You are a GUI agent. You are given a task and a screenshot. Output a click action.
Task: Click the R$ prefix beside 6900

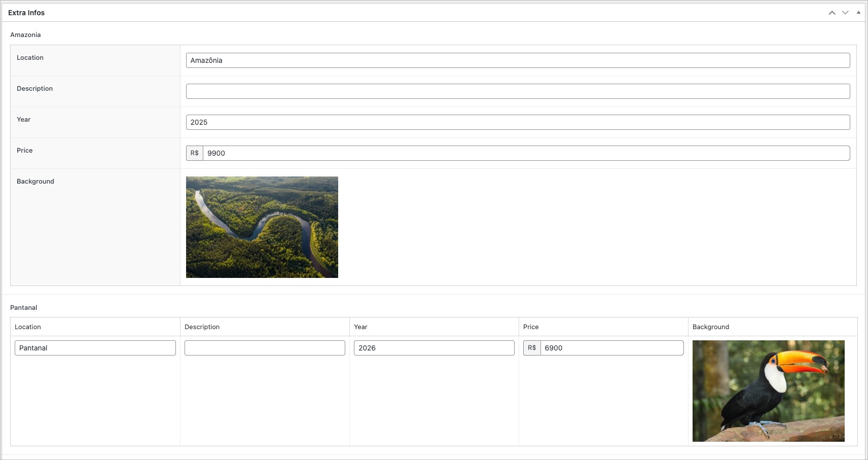coord(532,348)
